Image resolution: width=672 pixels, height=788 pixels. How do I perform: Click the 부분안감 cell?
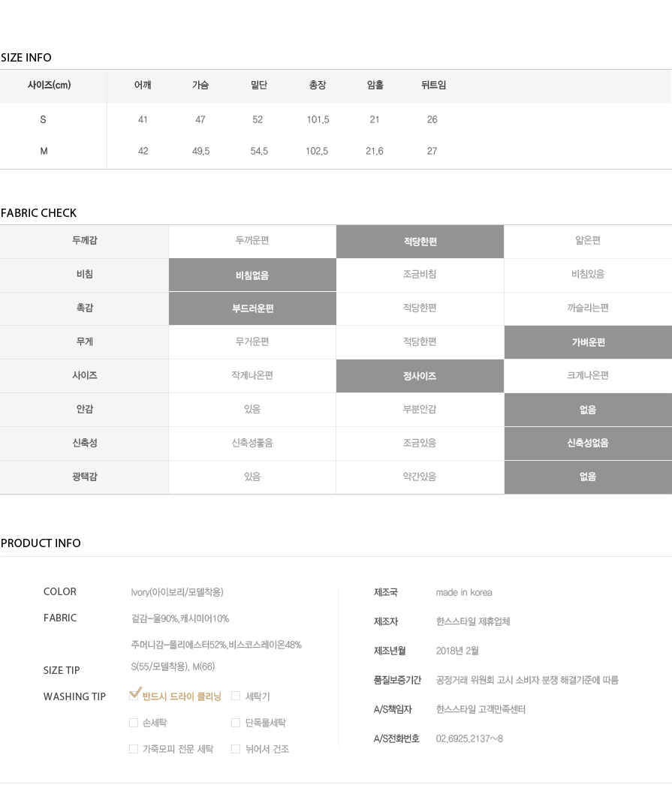(x=420, y=409)
